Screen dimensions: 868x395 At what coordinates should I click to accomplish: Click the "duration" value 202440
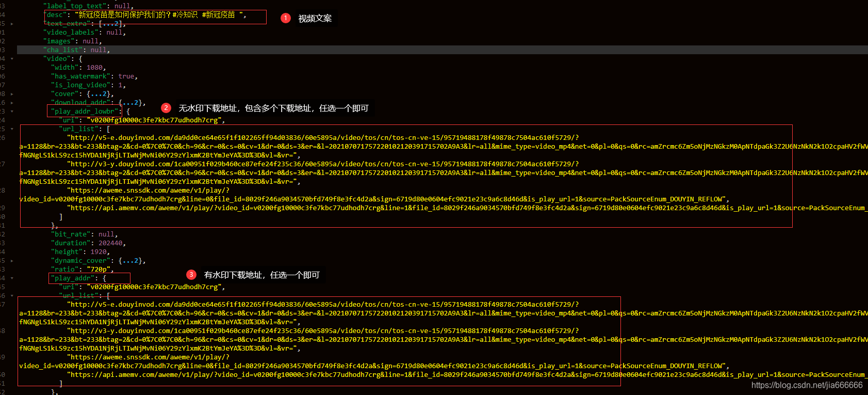tap(110, 243)
